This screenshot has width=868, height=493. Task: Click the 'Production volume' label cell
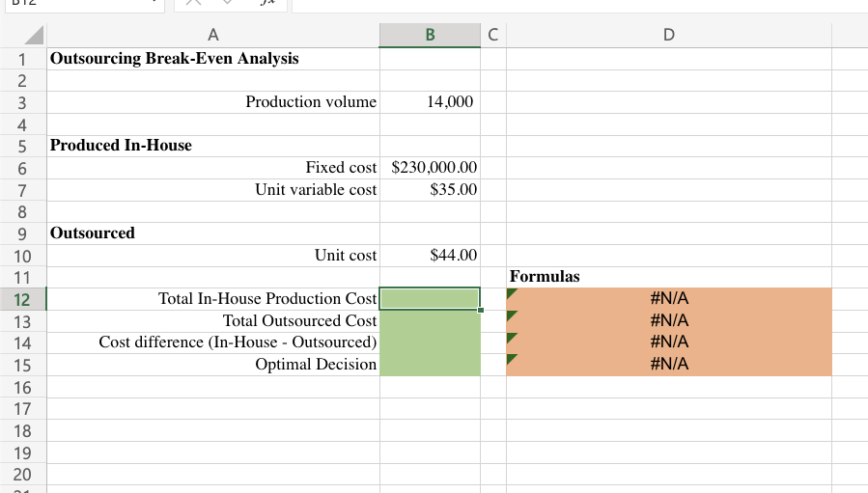point(213,102)
